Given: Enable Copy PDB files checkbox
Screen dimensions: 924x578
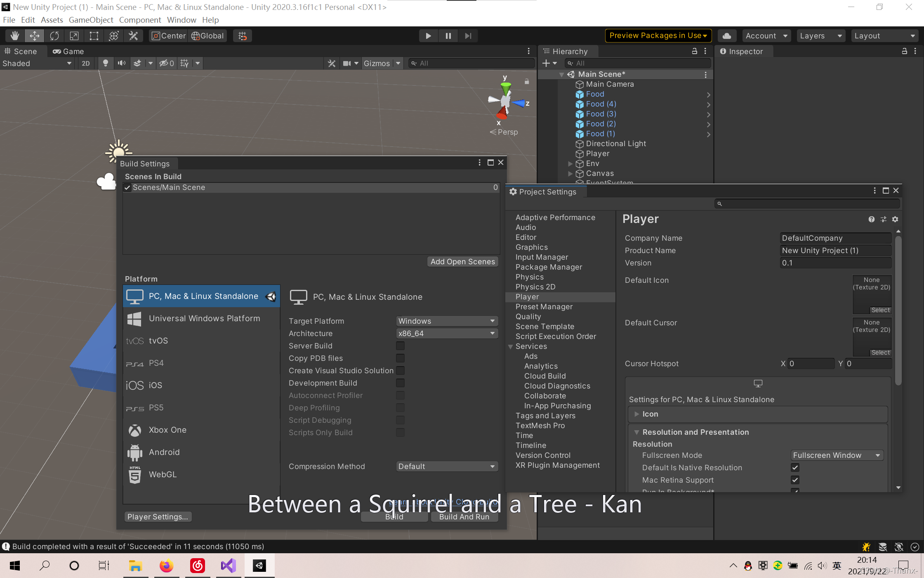Looking at the screenshot, I should point(400,358).
